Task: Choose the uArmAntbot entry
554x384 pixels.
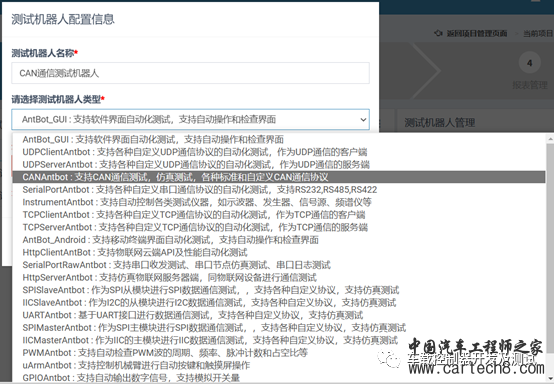Action: point(279,365)
